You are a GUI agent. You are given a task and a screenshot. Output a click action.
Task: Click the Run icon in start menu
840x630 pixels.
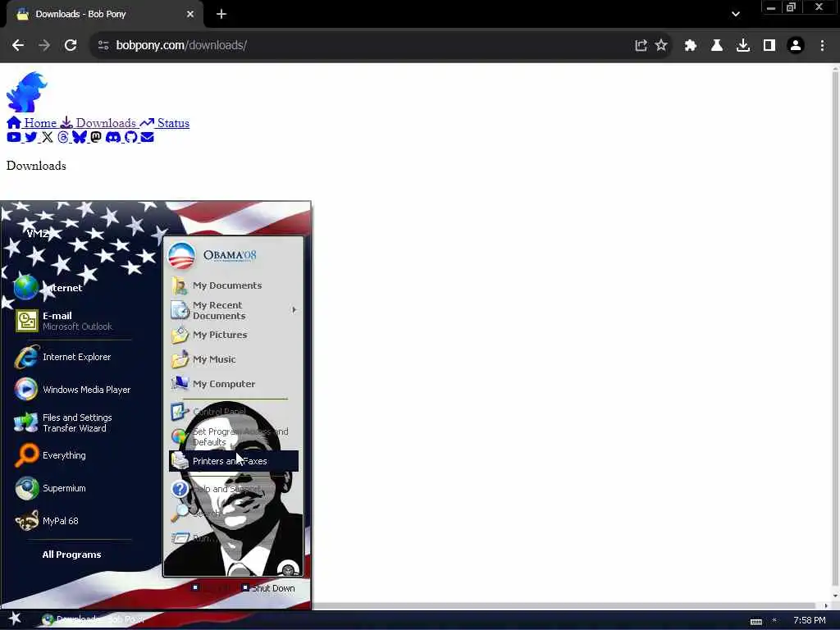[180, 538]
